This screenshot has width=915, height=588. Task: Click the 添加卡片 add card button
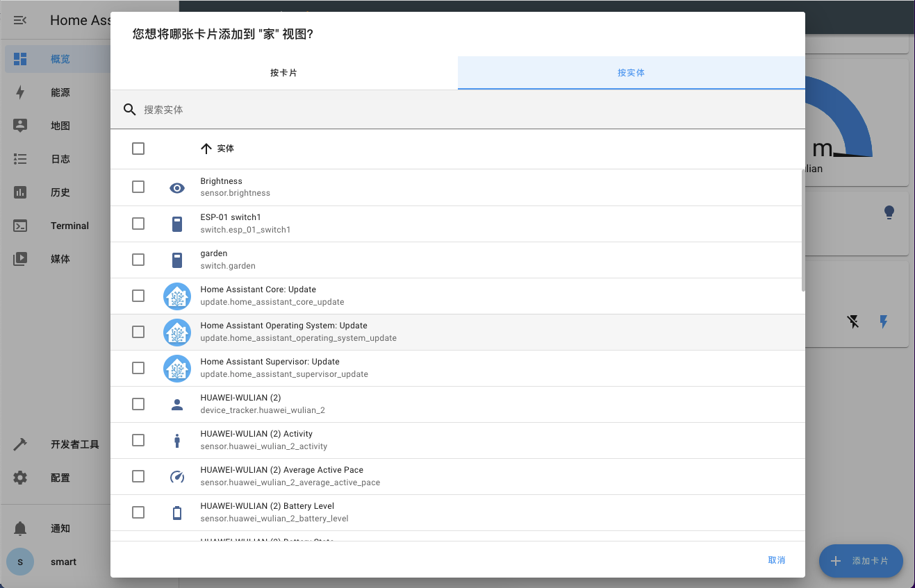861,561
